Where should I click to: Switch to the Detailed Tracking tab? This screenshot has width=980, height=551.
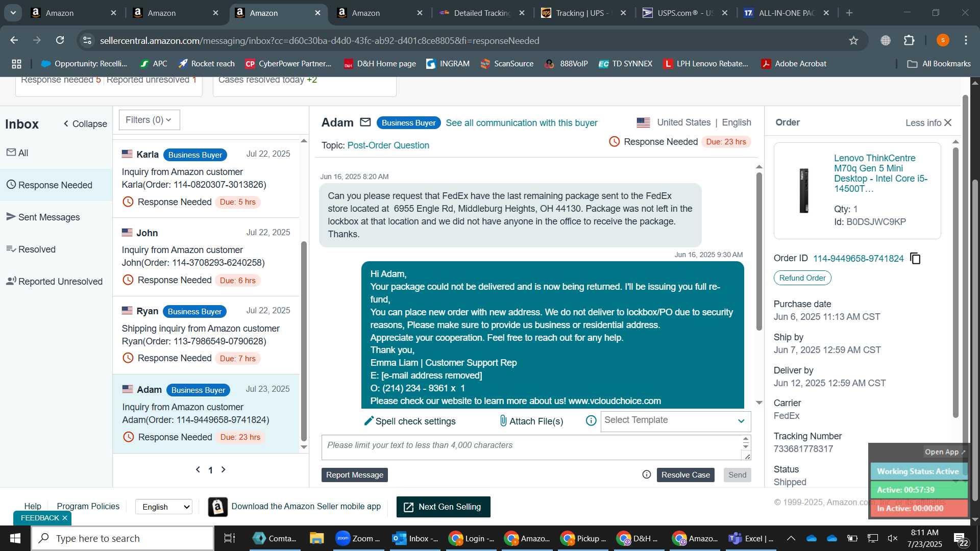[481, 13]
